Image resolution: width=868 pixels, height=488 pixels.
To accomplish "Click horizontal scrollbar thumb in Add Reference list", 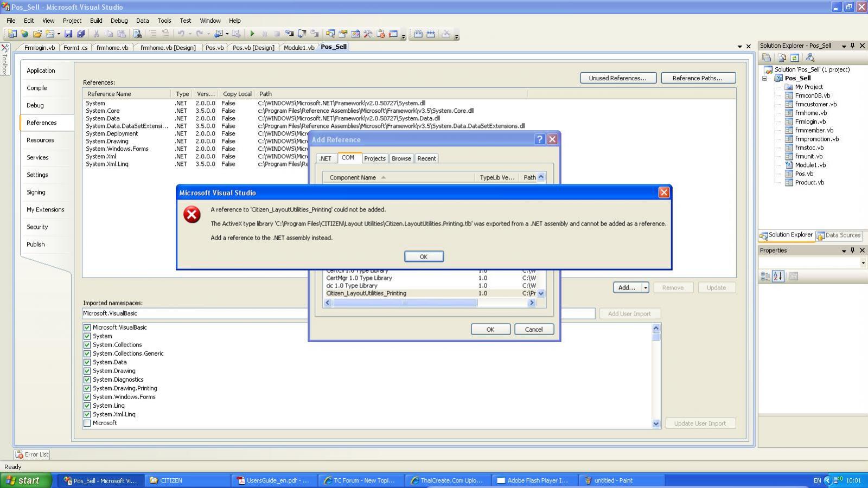I will 405,303.
